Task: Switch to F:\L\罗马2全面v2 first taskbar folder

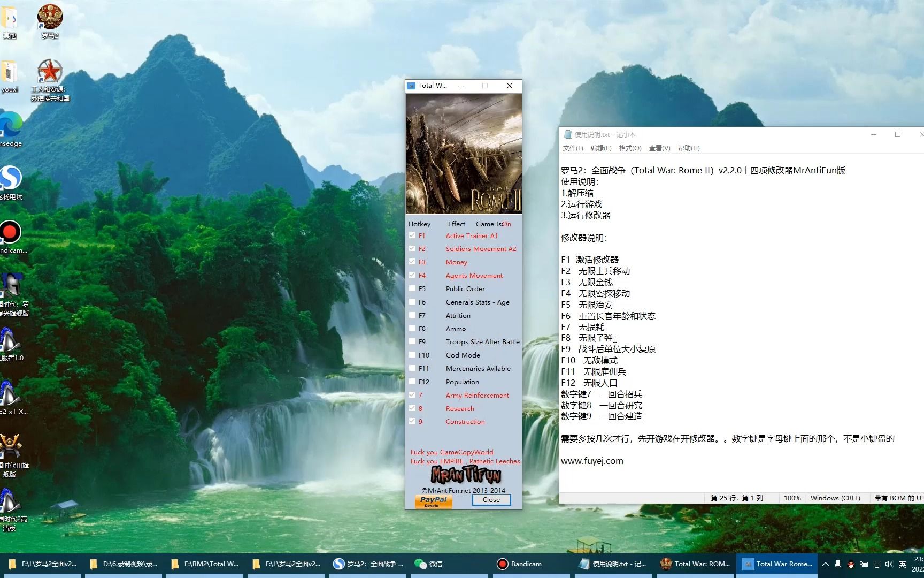Action: tap(43, 564)
